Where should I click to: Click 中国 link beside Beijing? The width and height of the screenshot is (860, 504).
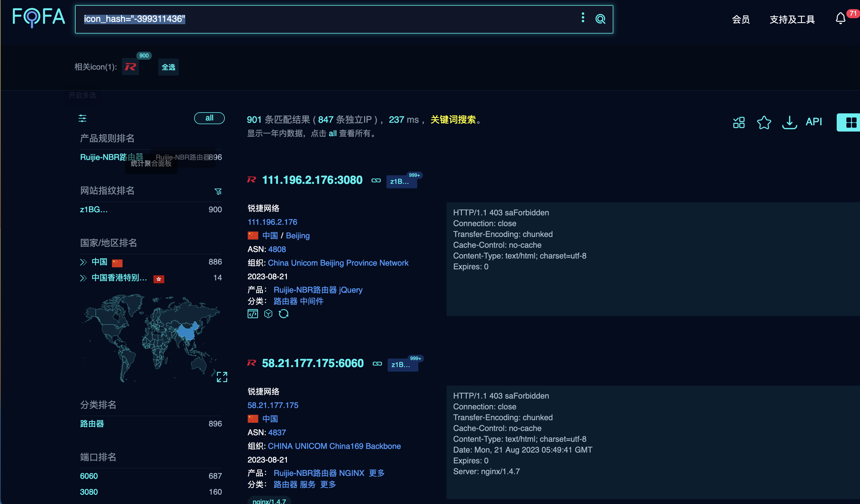pyautogui.click(x=270, y=236)
